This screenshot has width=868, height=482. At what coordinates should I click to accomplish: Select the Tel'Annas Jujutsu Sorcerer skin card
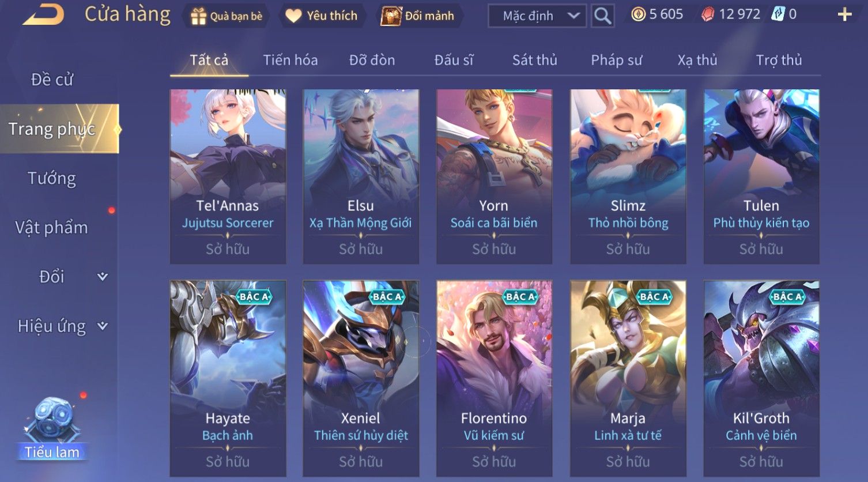228,176
